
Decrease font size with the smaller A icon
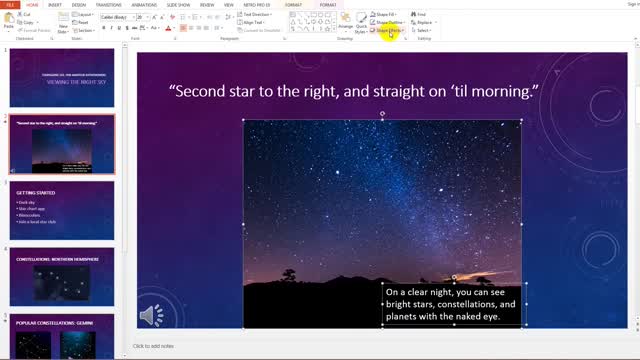point(162,17)
